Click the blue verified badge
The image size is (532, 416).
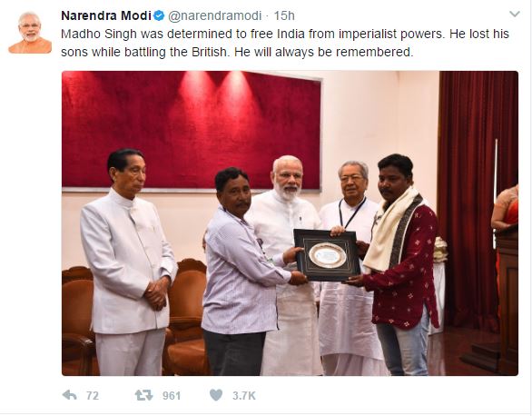point(159,15)
